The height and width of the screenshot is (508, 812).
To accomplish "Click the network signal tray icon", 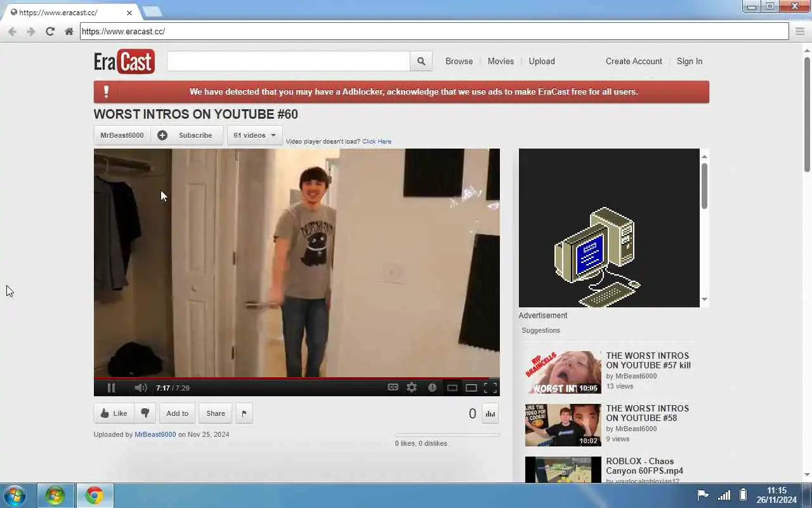I will point(724,495).
